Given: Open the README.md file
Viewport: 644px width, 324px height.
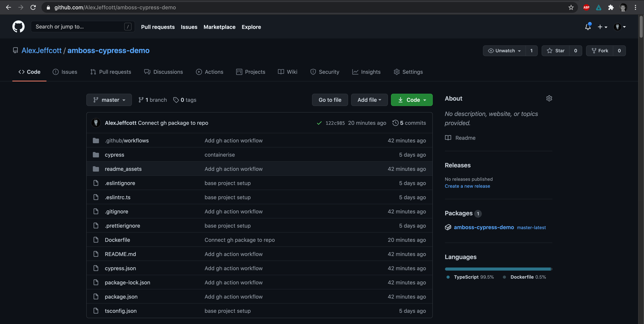Looking at the screenshot, I should 120,254.
